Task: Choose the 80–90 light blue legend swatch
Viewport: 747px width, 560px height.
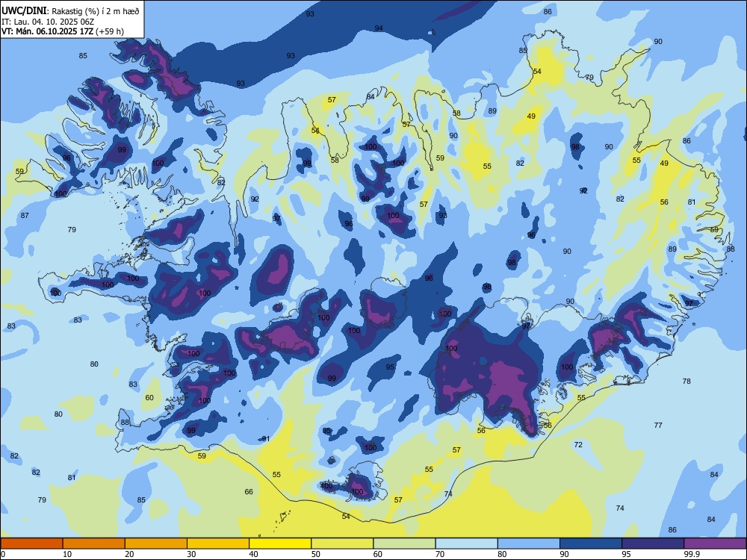Action: coord(529,544)
